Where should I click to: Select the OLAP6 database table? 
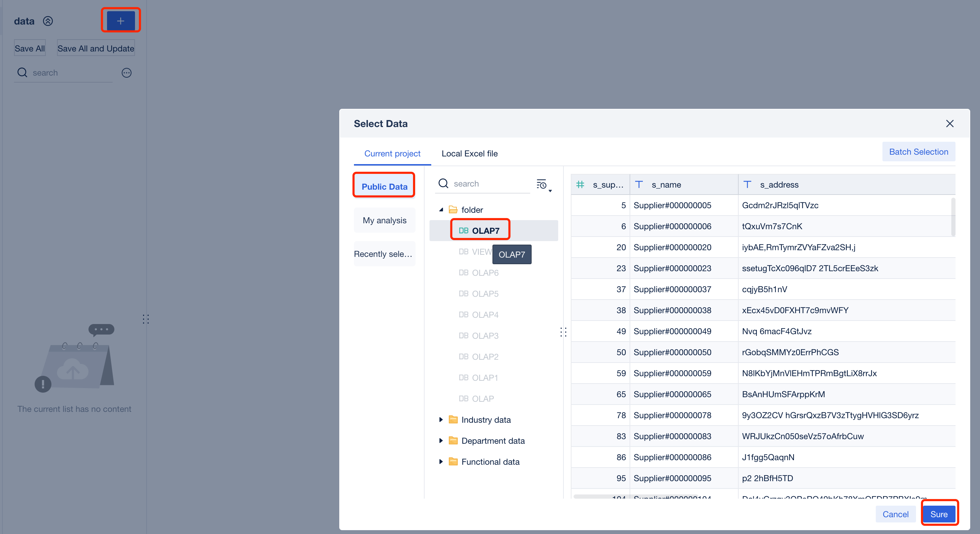(x=485, y=273)
